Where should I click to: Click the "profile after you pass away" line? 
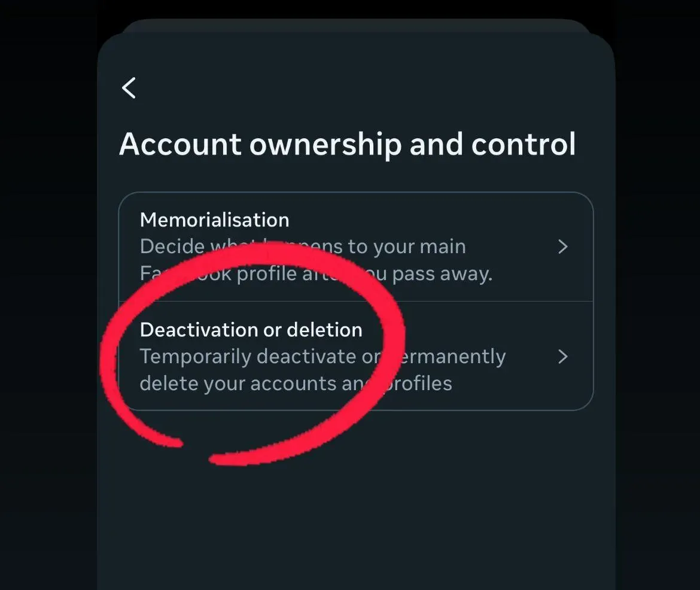(315, 273)
